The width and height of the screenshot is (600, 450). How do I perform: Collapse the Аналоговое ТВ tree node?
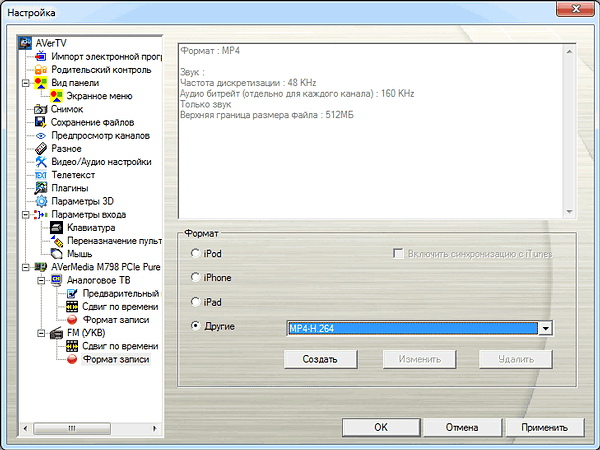coord(41,280)
